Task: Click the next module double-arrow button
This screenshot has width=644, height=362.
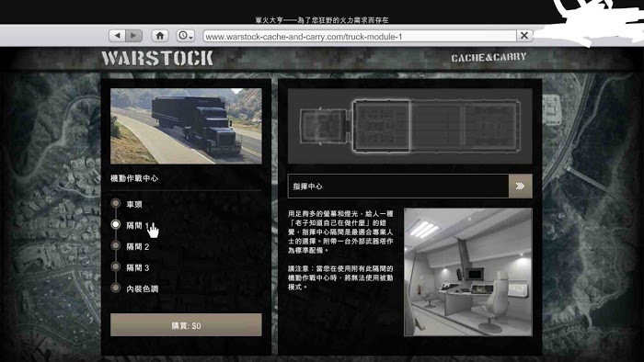Action: [521, 187]
